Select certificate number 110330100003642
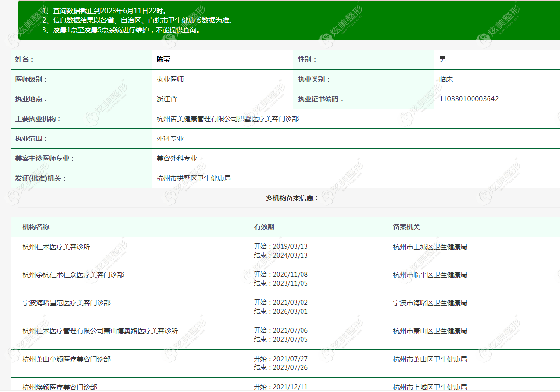Screen dimensions: 560x392 coord(469,99)
